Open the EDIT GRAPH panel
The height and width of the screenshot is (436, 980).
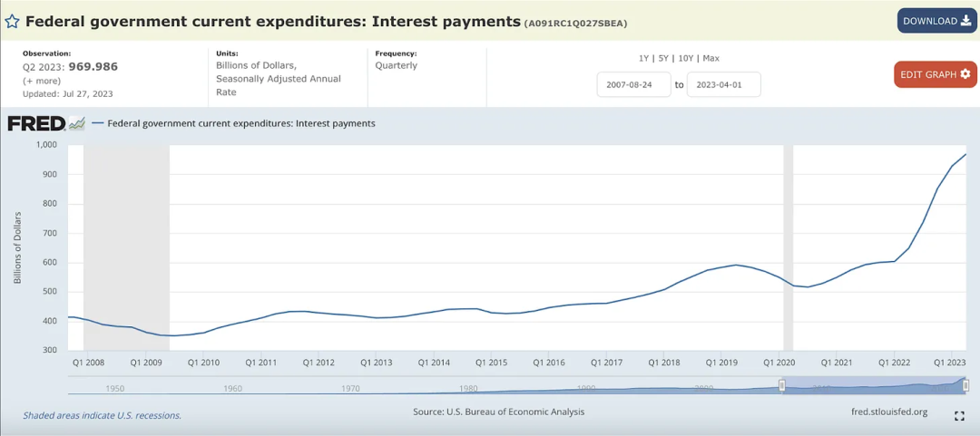point(935,74)
